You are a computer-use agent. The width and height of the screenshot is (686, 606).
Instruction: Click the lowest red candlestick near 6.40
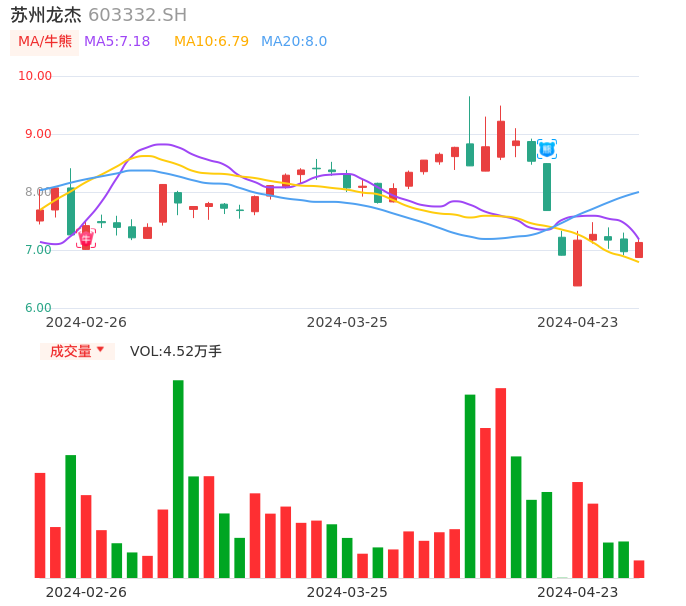click(x=577, y=263)
